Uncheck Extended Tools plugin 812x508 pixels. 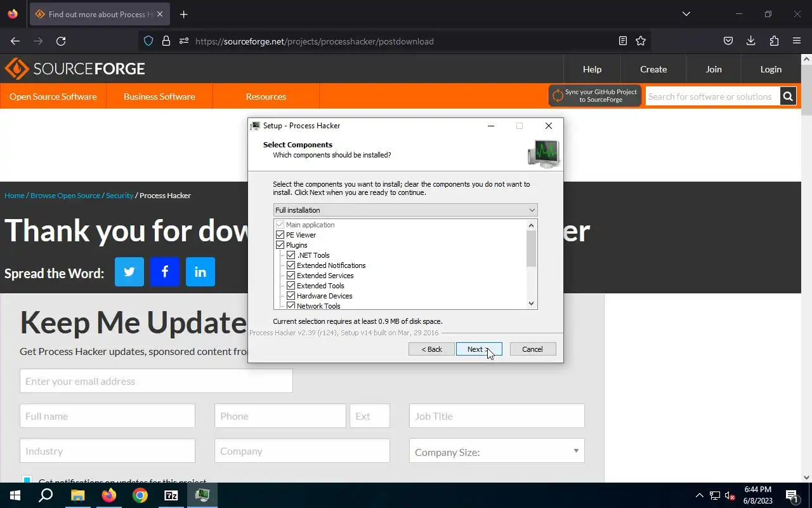coord(291,286)
